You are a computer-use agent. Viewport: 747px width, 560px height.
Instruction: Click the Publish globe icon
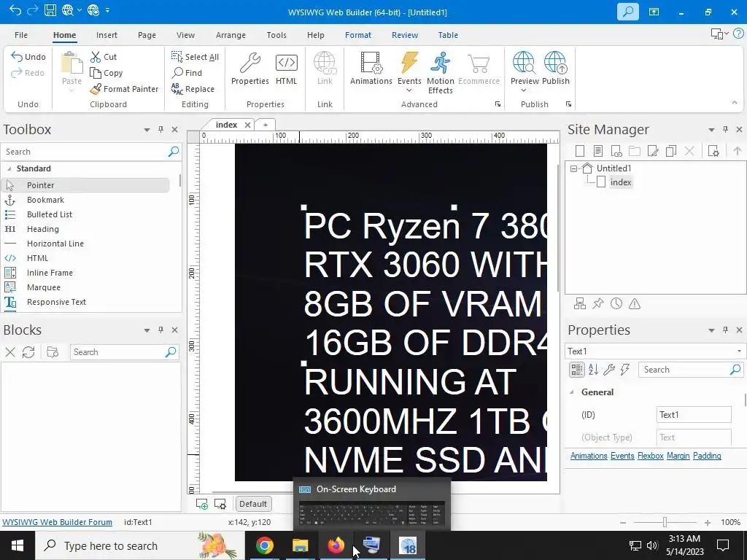(x=555, y=63)
